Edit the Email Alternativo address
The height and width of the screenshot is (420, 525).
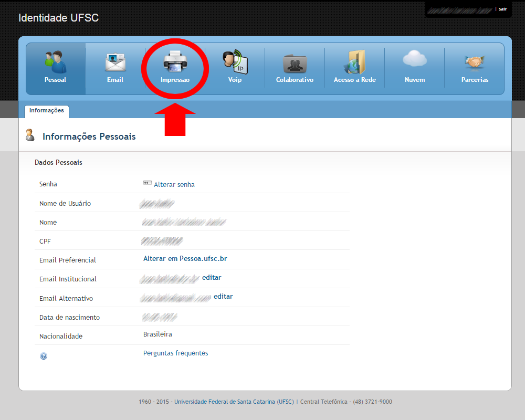coord(223,297)
